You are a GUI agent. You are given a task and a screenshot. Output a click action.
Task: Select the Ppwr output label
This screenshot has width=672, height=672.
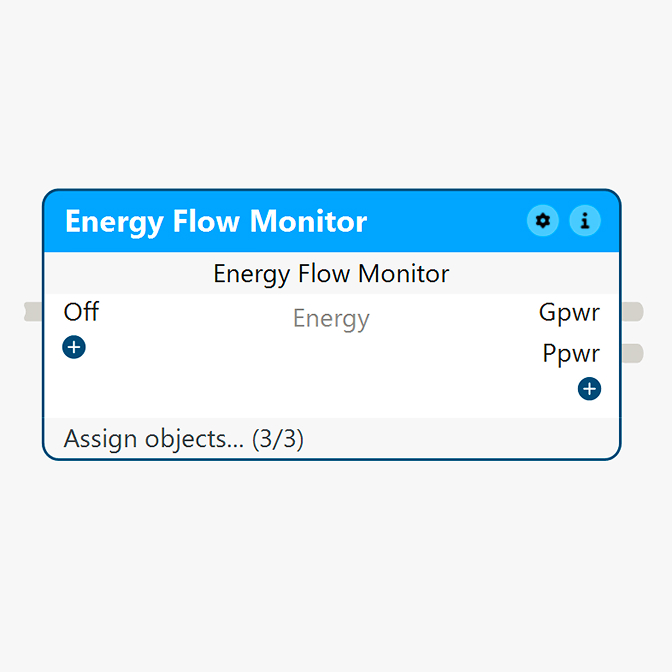pyautogui.click(x=571, y=353)
